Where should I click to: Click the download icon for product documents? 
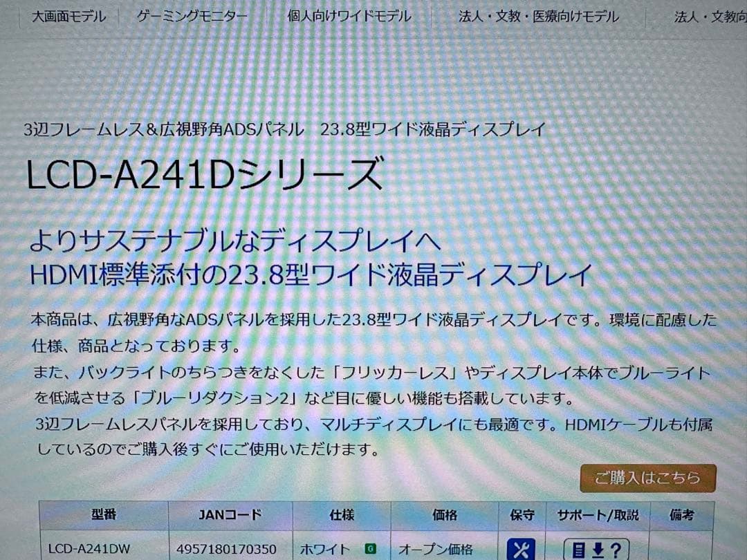tap(596, 550)
